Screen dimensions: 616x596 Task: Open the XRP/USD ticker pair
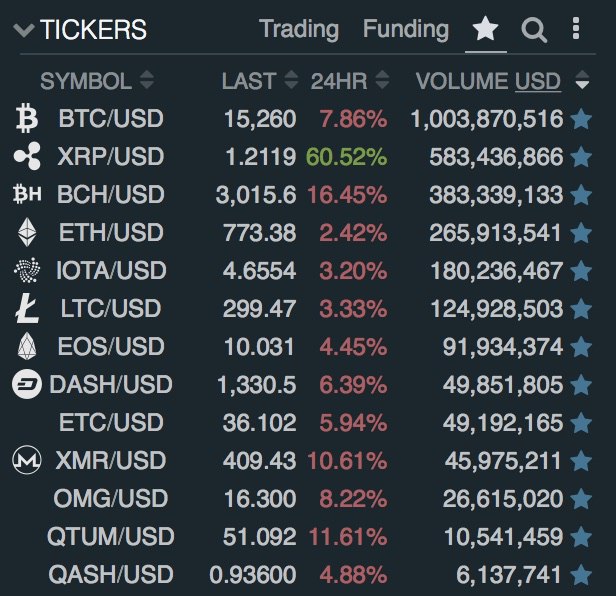[x=110, y=156]
